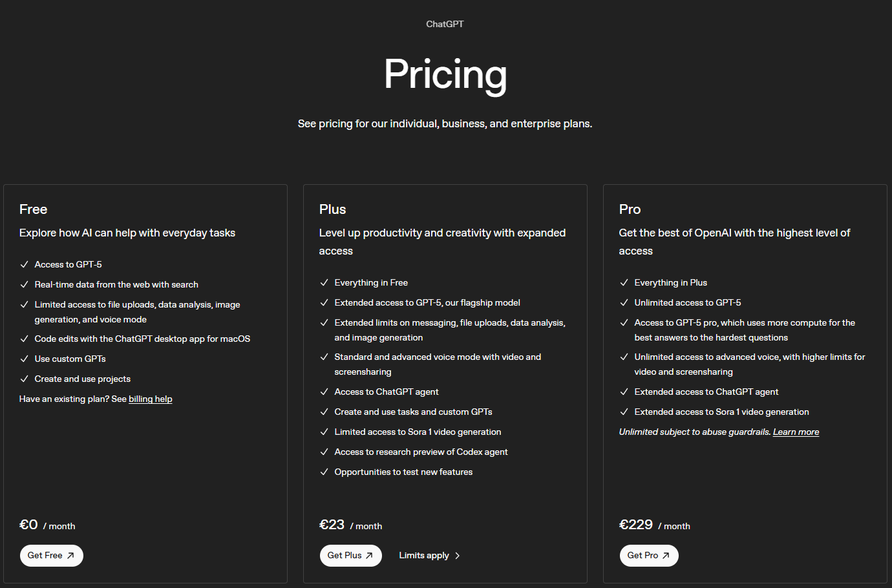
Task: Click checkmark beside Everything in Free
Action: 324,283
